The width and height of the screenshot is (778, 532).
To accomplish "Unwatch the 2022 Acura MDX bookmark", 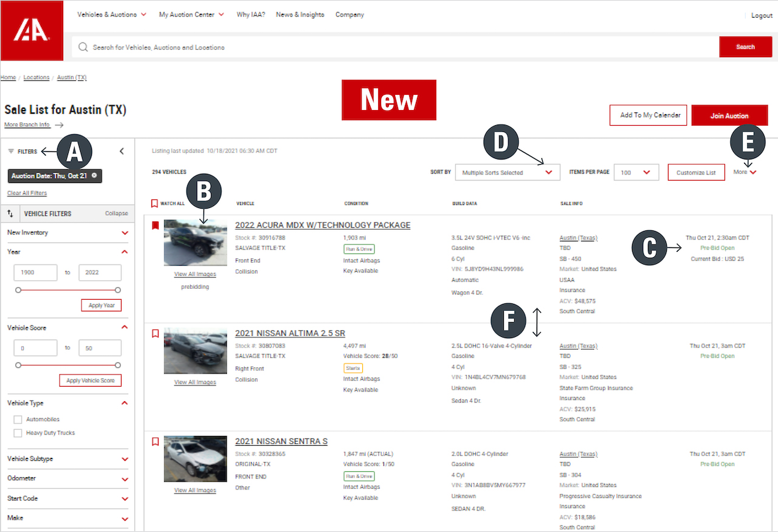I will [x=155, y=226].
